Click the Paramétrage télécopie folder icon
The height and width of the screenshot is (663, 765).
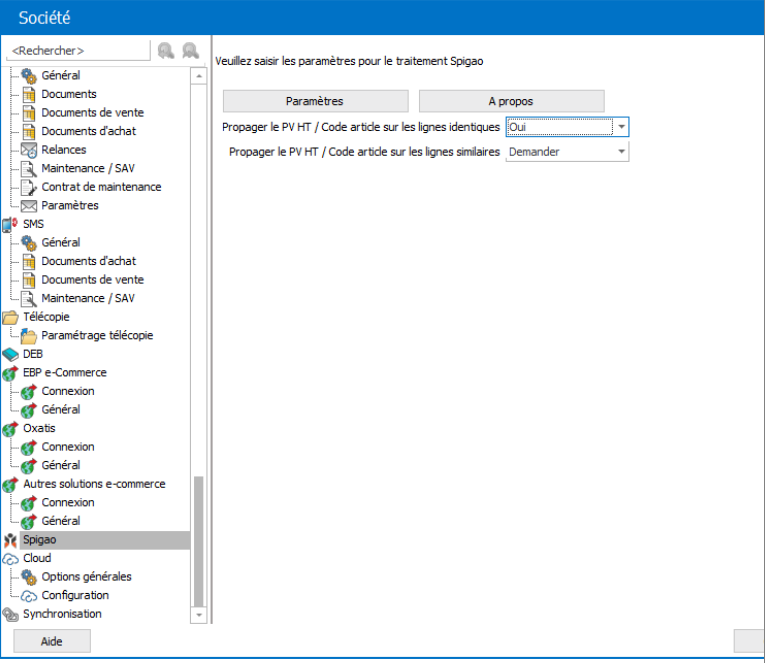pyautogui.click(x=29, y=336)
